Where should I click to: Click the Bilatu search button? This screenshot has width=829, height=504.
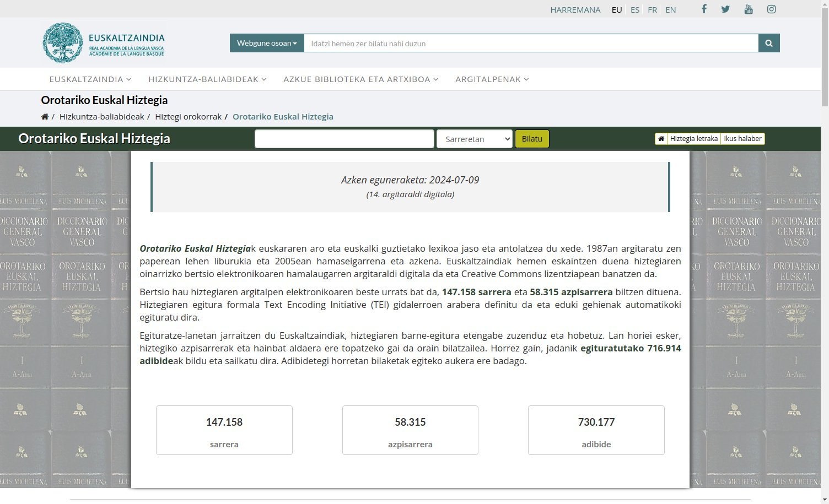point(532,139)
